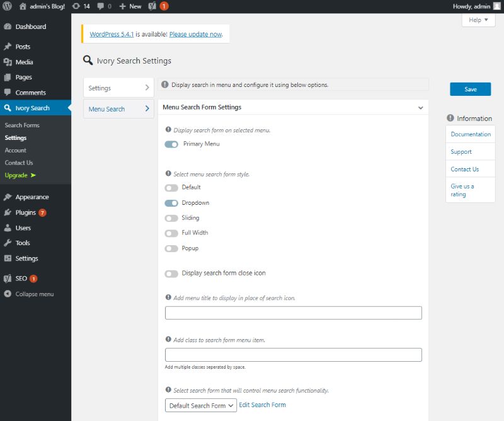Open Search Forms submenu item

(x=22, y=125)
